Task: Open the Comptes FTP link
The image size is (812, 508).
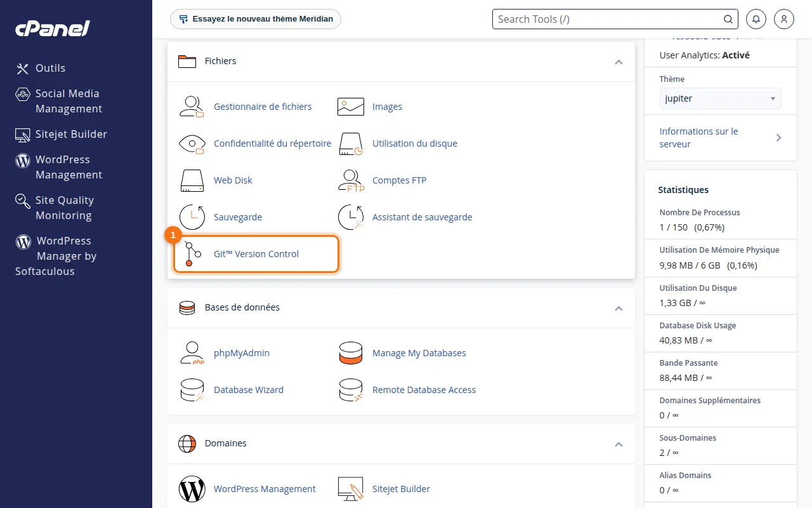Action: click(400, 180)
